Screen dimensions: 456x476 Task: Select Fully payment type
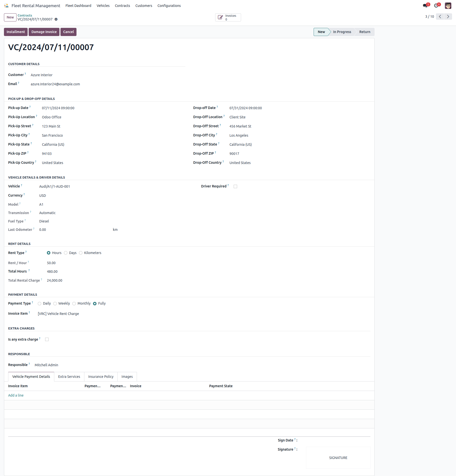coord(95,304)
